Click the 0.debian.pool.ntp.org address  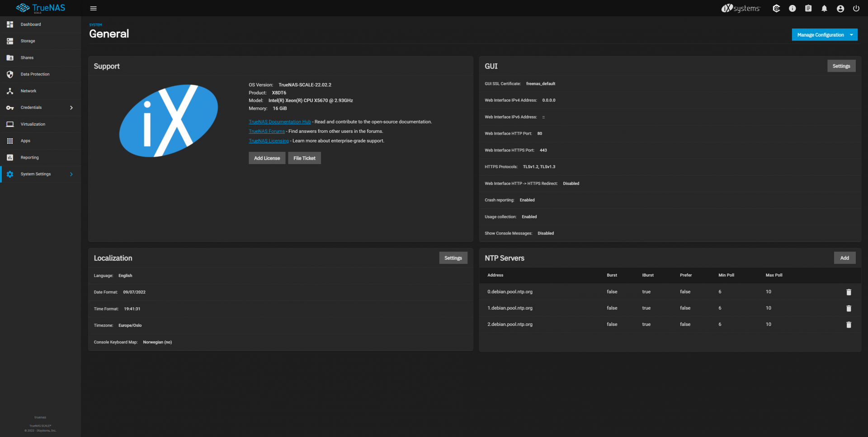510,292
